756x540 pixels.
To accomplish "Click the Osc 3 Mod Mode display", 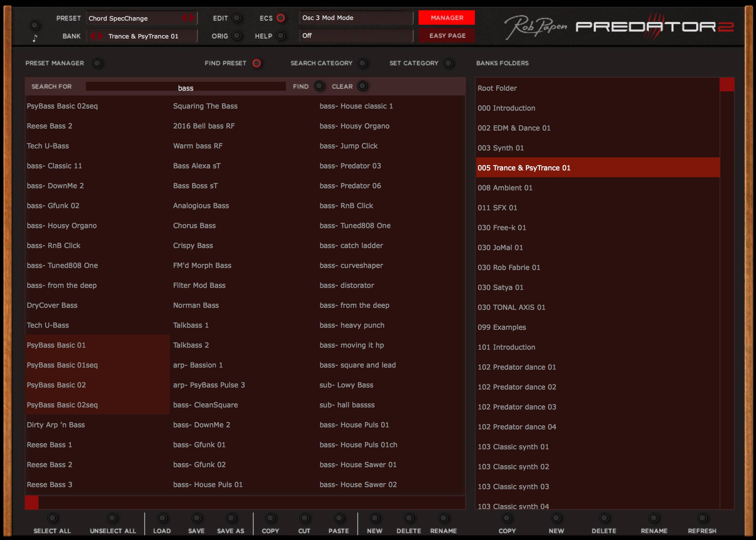I will coord(356,18).
